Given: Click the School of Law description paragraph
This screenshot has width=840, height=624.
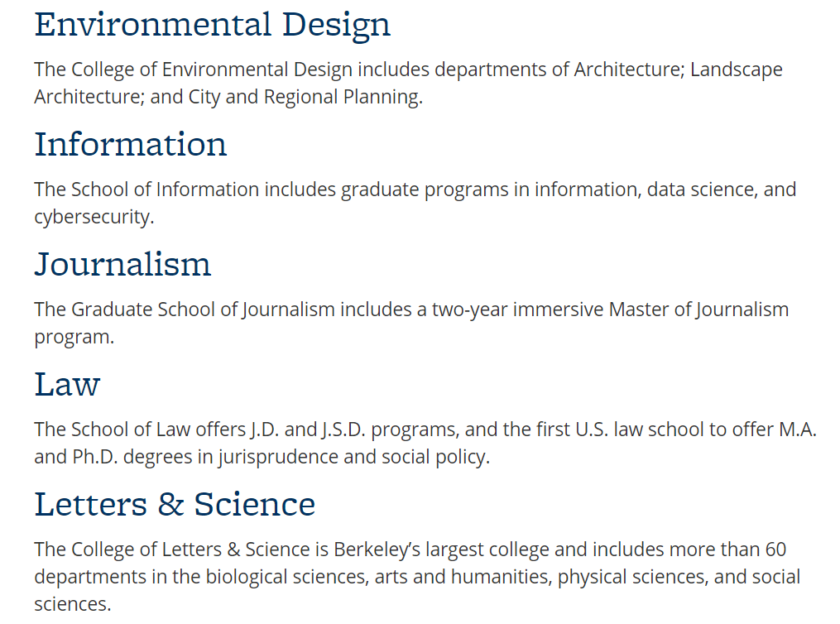Looking at the screenshot, I should (425, 443).
